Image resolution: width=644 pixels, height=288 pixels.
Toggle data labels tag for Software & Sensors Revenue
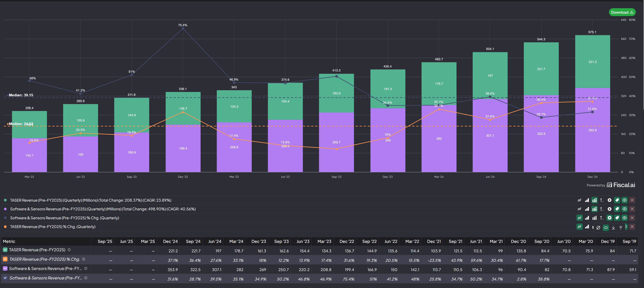[x=617, y=209]
